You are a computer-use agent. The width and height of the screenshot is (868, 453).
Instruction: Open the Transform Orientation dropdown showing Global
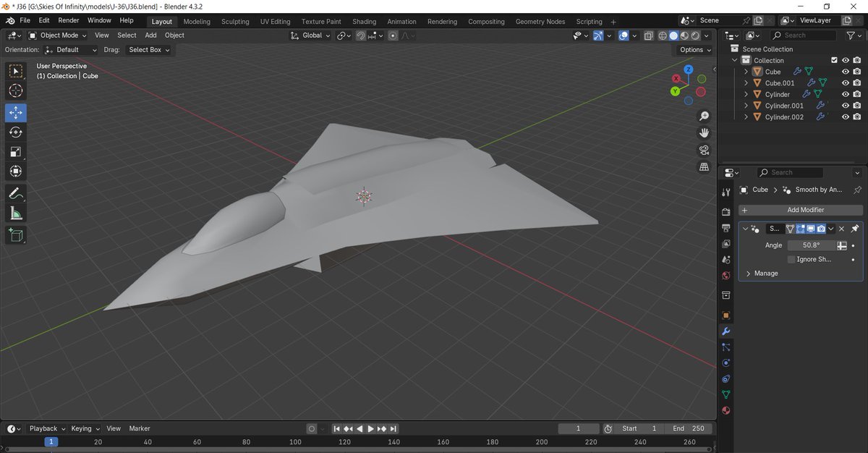tap(311, 35)
